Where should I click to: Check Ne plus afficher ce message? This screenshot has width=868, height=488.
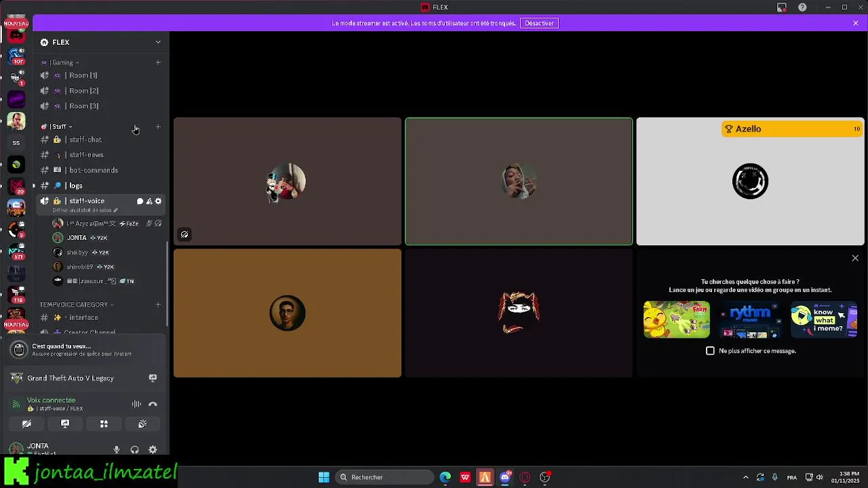click(710, 351)
